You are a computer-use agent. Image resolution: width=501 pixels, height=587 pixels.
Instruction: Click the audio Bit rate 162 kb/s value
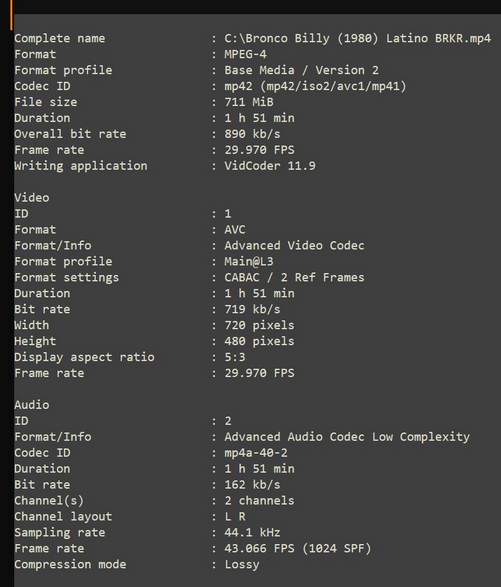252,485
